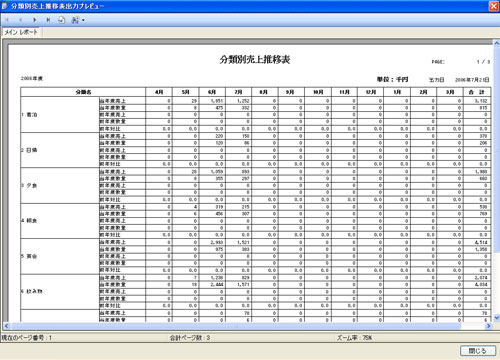Click the 4月 column header
Viewport: 500px width, 360px height.
(159, 92)
